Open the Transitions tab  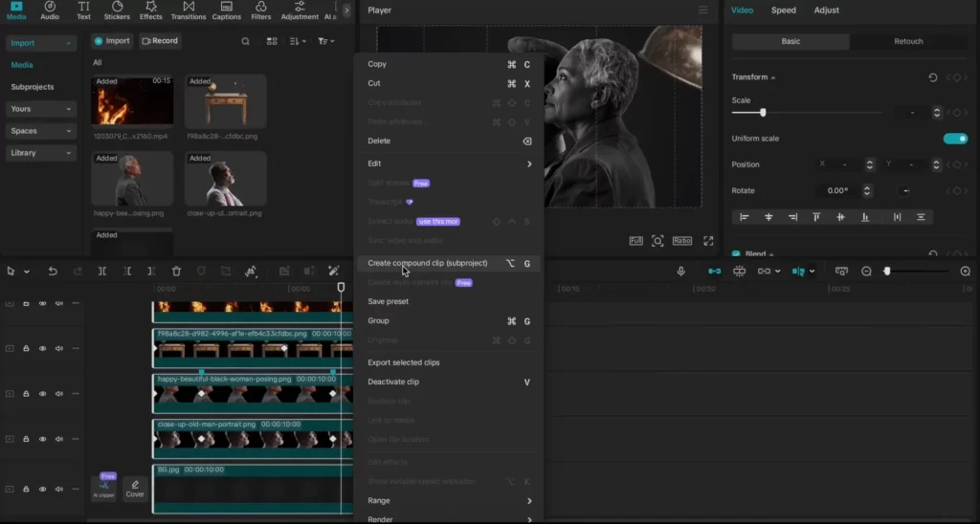[189, 11]
